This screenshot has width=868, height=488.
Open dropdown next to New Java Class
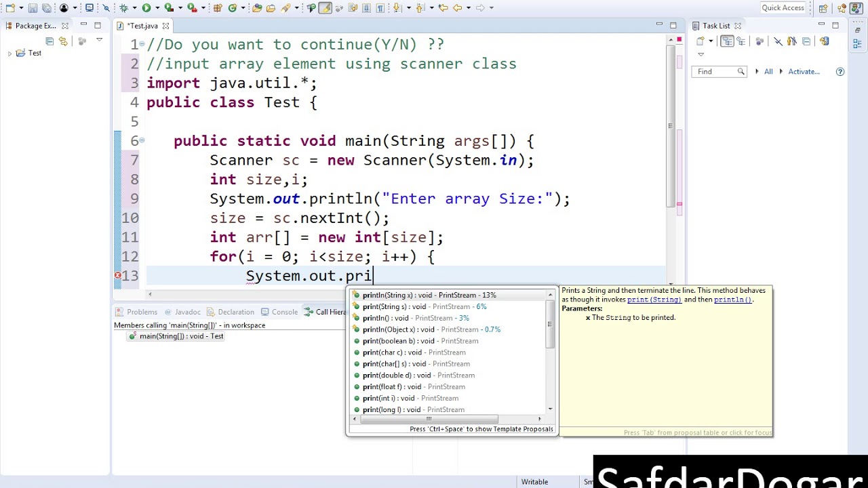(x=243, y=8)
